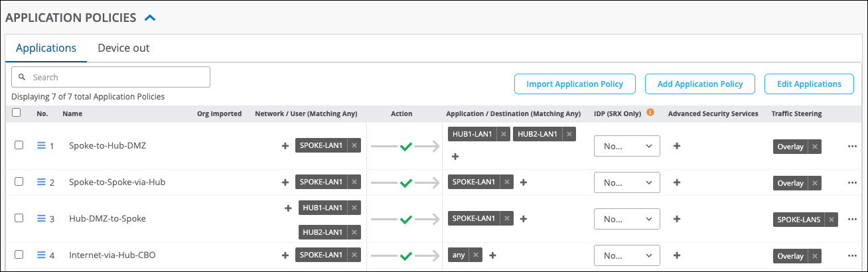
Task: Select the Applications tab
Action: [46, 48]
